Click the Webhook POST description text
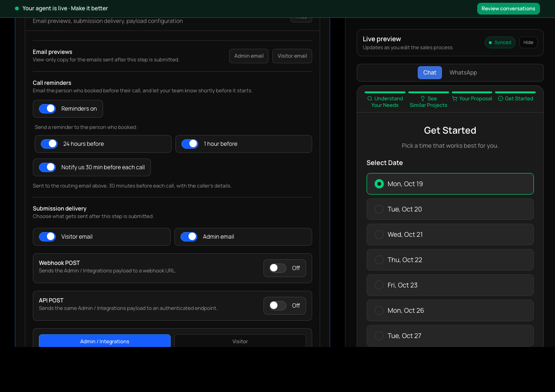The height and width of the screenshot is (392, 555). 107,271
